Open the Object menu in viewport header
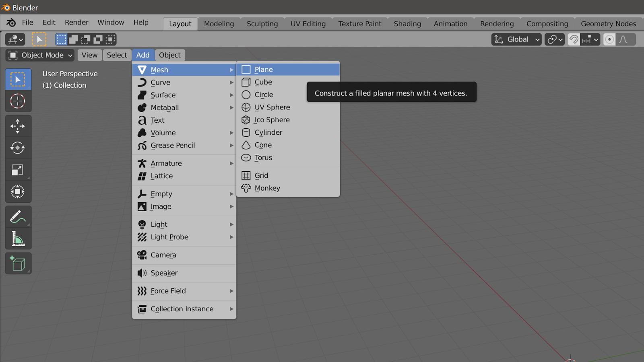 click(x=170, y=55)
